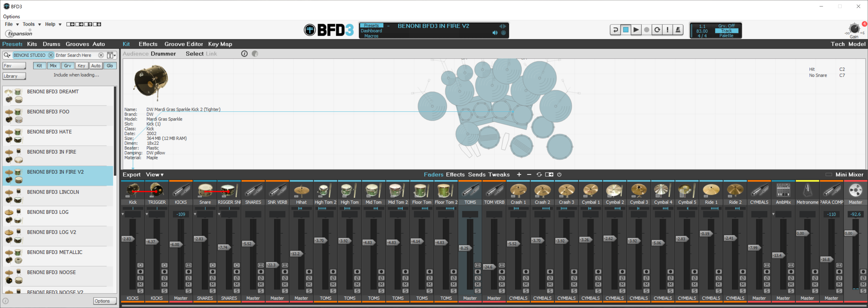Click the mixer reset circular-arrows icon
The image size is (868, 308).
[539, 175]
